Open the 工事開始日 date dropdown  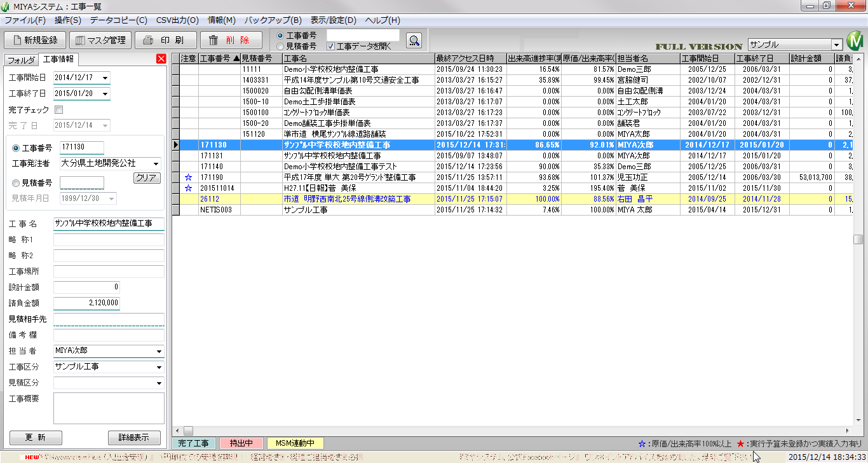pyautogui.click(x=105, y=78)
